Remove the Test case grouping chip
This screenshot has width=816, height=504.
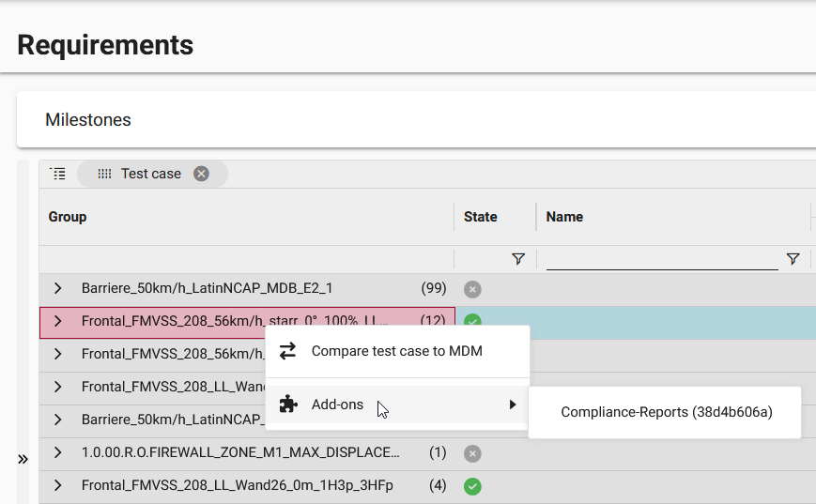201,174
